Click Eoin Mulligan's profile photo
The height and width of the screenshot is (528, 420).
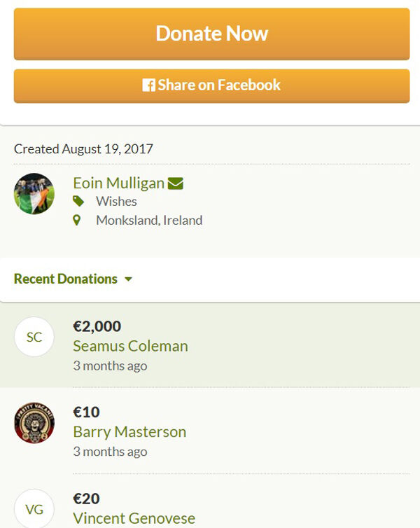tap(34, 193)
